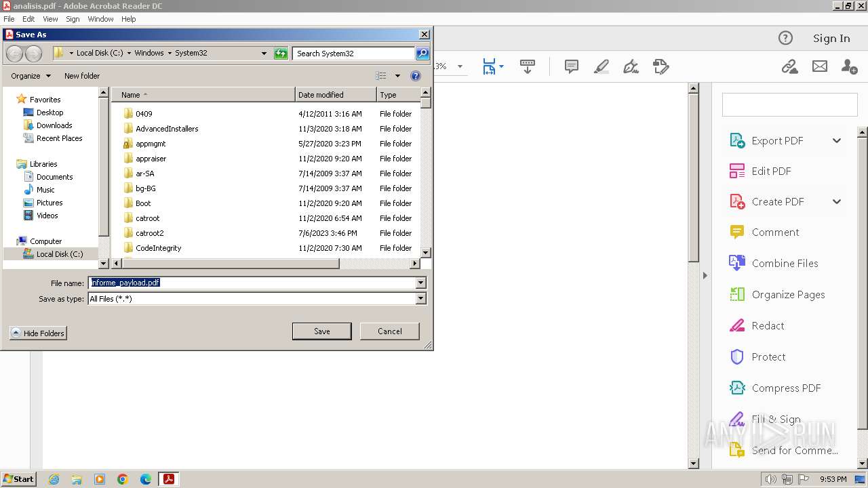Click the Cancel button
The height and width of the screenshot is (488, 868).
390,331
